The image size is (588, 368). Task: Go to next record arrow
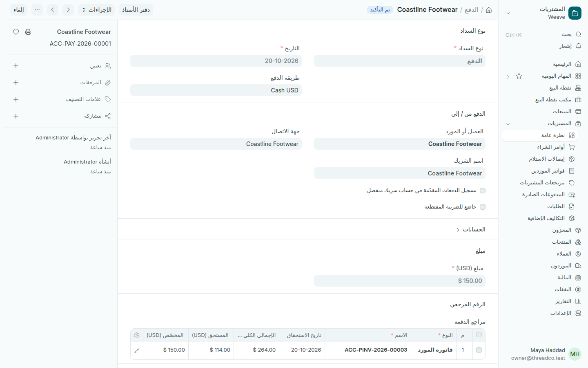coord(68,10)
